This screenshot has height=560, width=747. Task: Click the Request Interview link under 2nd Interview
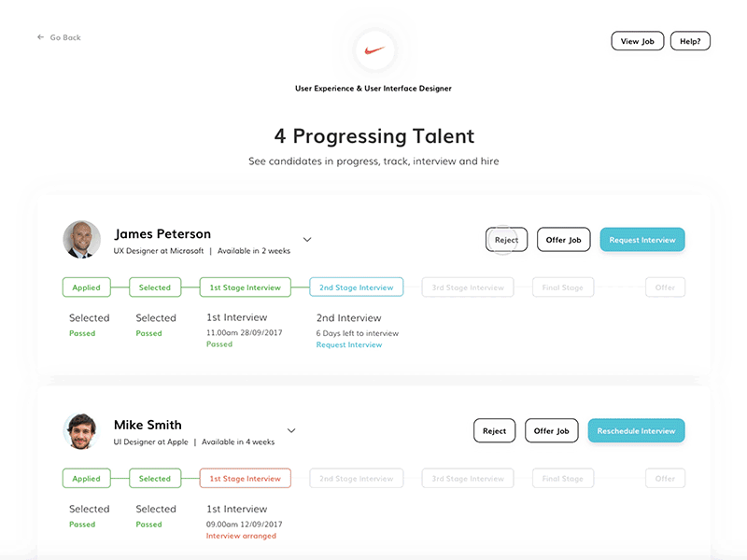click(x=349, y=345)
